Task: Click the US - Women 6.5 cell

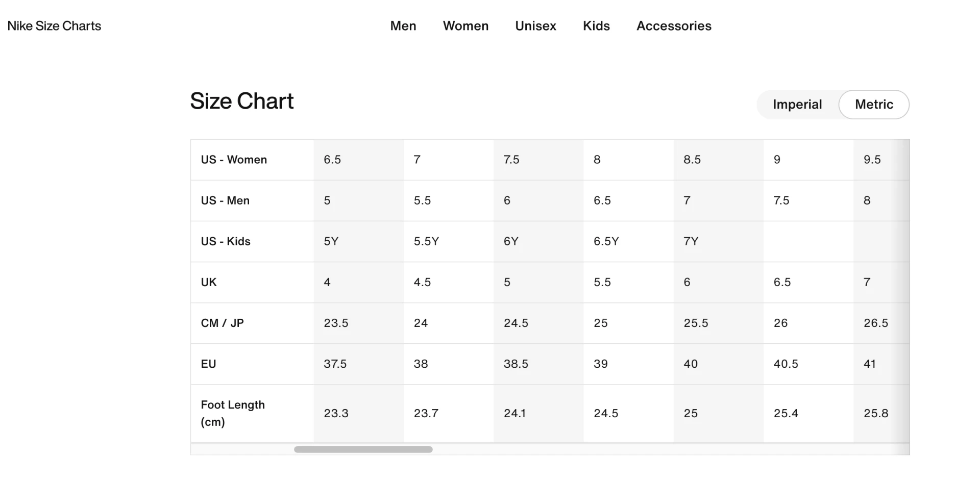Action: (358, 160)
